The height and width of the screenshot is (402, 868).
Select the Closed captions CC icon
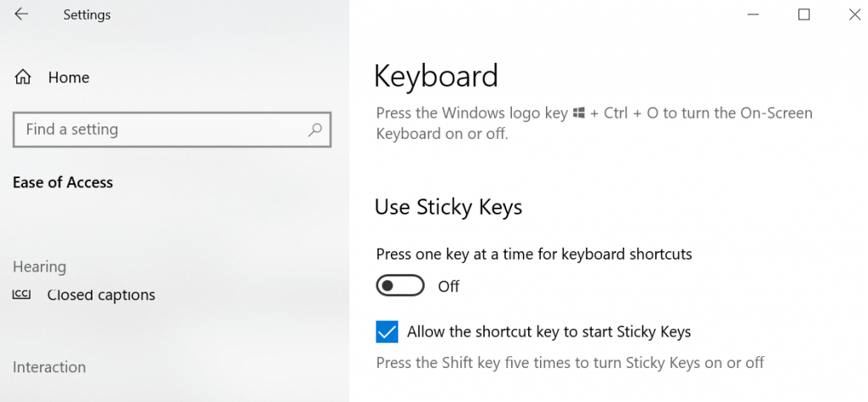pyautogui.click(x=21, y=294)
